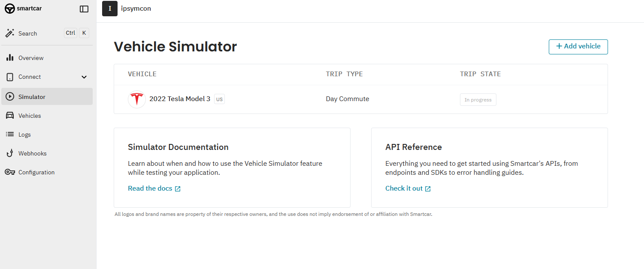Click the Day Commute trip type cell
The width and height of the screenshot is (644, 269).
348,99
